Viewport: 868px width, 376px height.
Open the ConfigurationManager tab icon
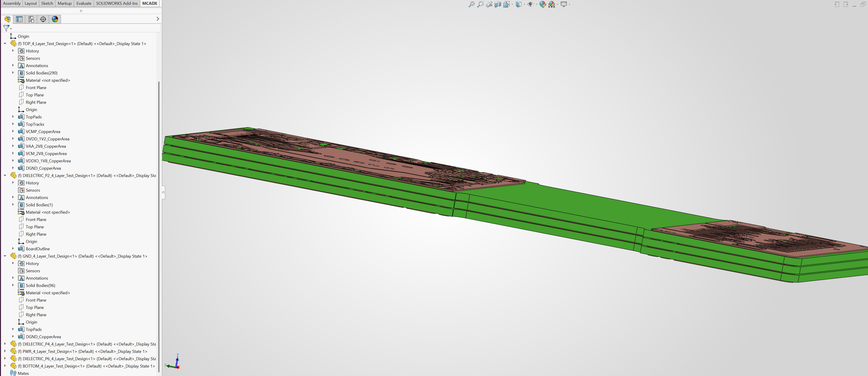[31, 19]
